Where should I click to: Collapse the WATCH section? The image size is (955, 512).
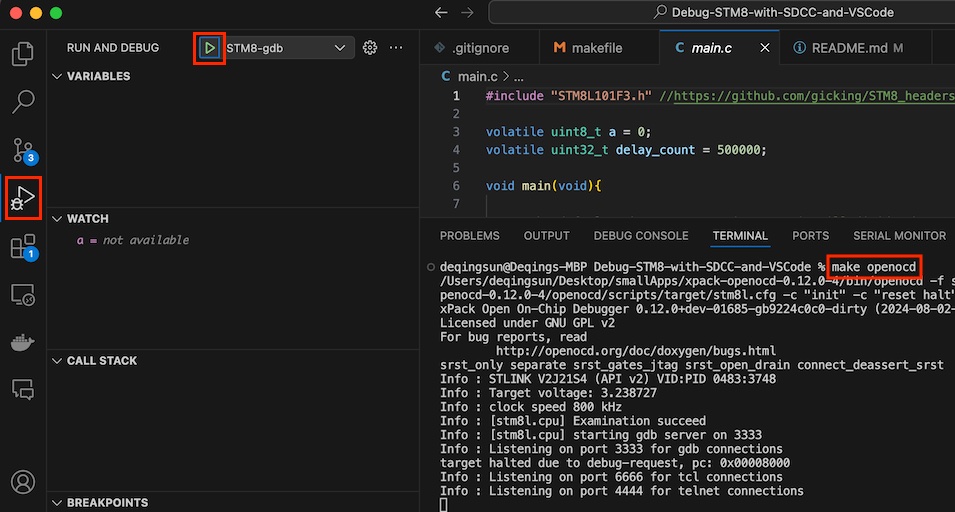57,219
